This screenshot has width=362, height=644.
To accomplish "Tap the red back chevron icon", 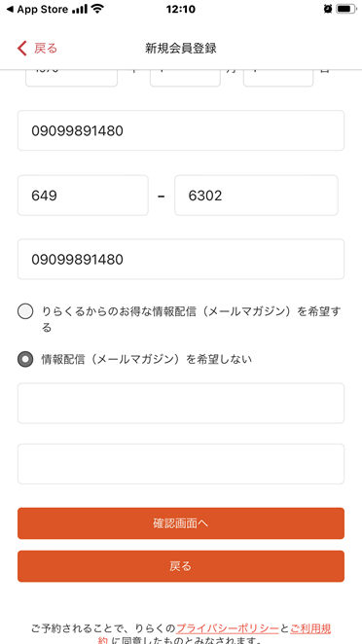I will [x=21, y=49].
